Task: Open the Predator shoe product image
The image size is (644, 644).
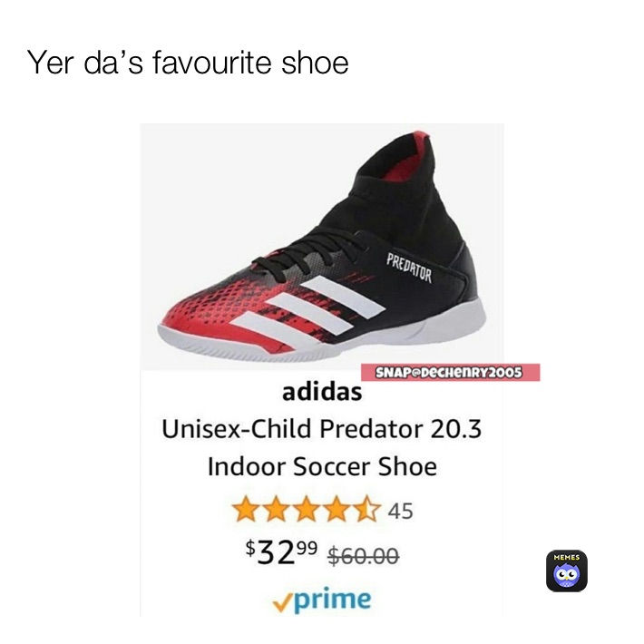Action: [322, 247]
